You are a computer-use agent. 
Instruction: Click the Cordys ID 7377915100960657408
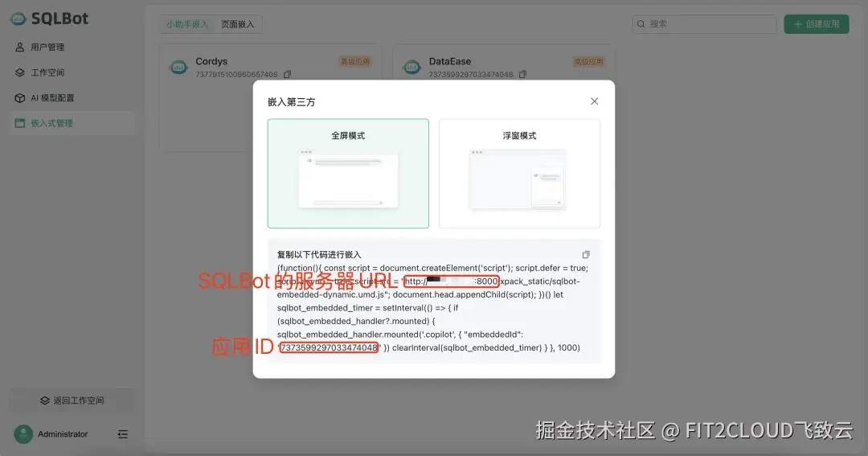pyautogui.click(x=236, y=74)
